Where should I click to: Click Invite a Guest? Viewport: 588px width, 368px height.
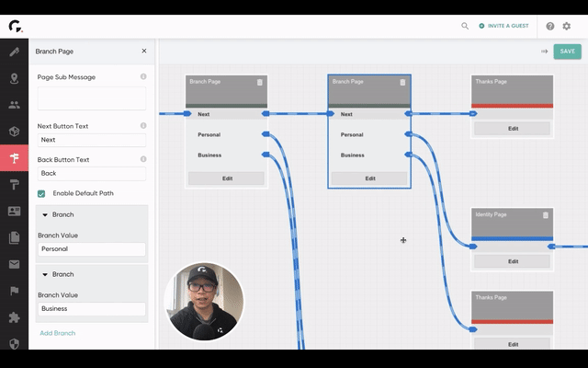504,26
